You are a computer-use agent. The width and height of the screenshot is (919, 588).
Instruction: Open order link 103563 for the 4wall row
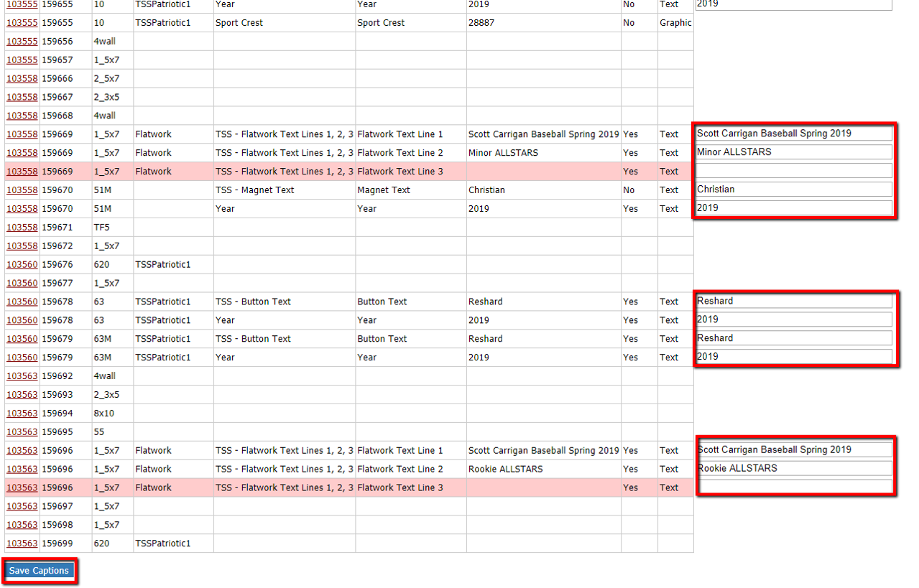21,375
